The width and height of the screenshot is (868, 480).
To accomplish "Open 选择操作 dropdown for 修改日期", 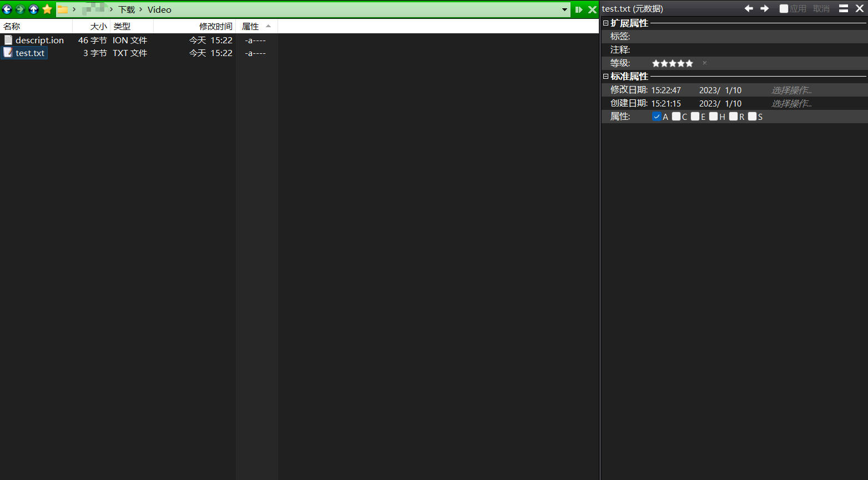I will pyautogui.click(x=791, y=90).
